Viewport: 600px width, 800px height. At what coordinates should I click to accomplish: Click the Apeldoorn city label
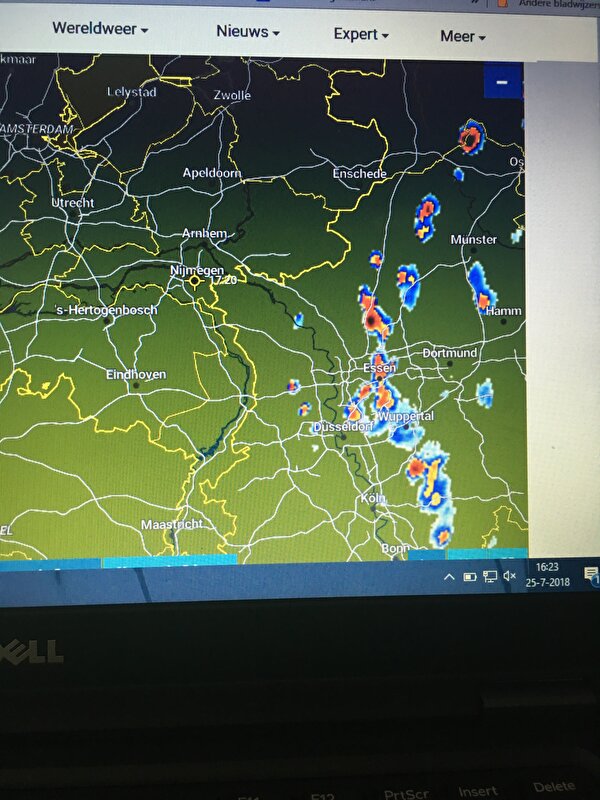[x=212, y=173]
